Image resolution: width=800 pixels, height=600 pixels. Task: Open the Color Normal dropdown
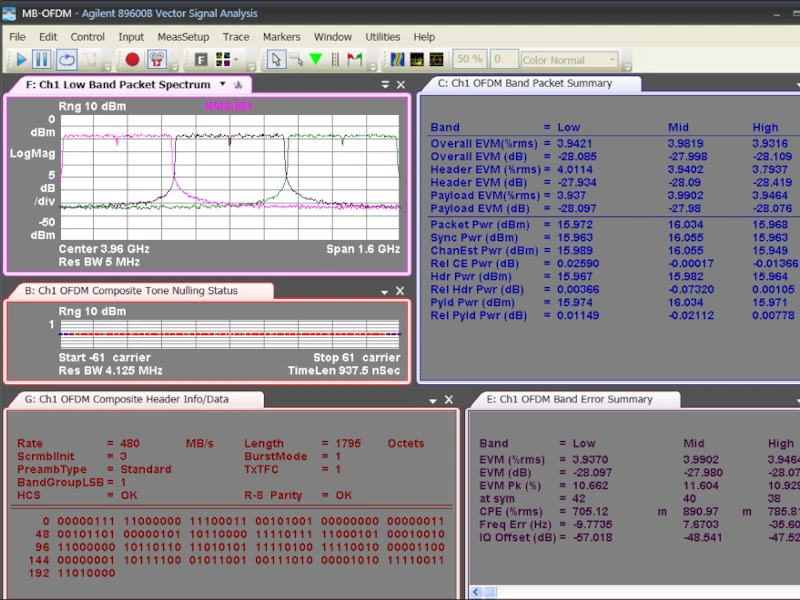(569, 60)
